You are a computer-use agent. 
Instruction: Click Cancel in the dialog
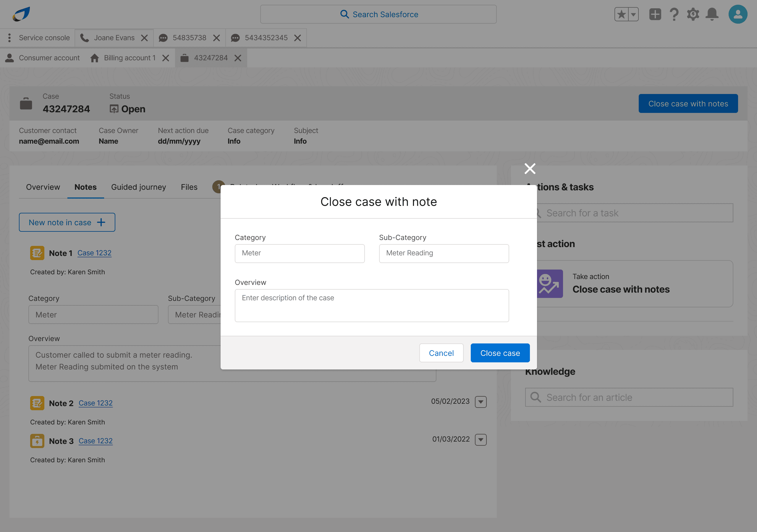441,353
